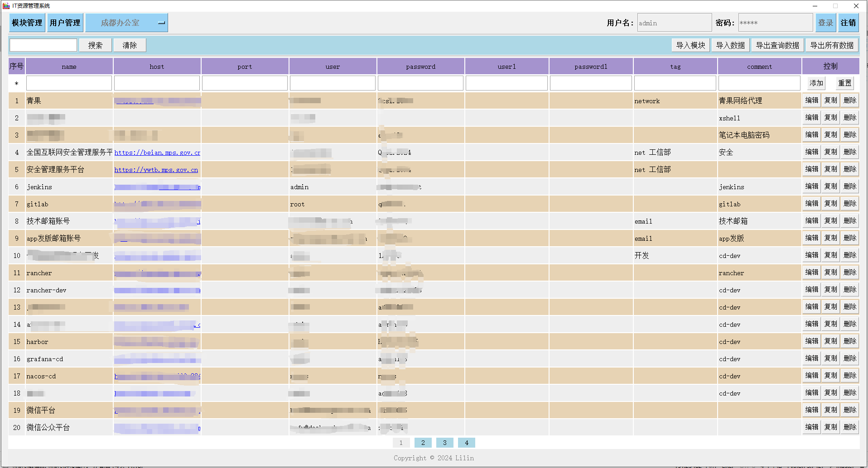Focus the new-row password input

coord(420,83)
